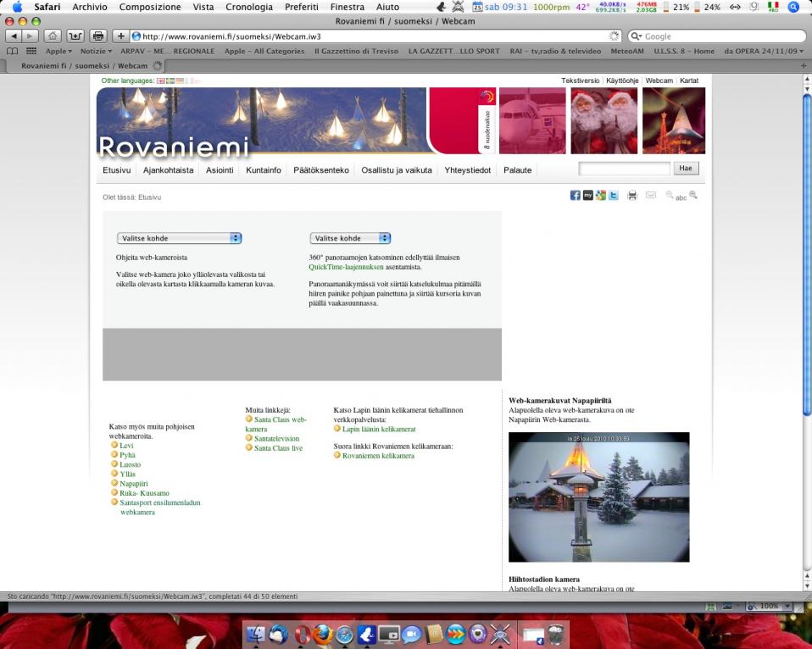Click the Italian flag input menu icon
Image resolution: width=812 pixels, height=649 pixels.
point(773,7)
